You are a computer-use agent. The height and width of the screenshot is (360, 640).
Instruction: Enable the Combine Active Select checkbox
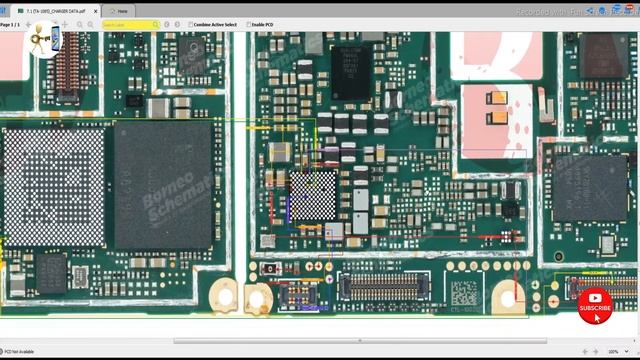[x=190, y=24]
